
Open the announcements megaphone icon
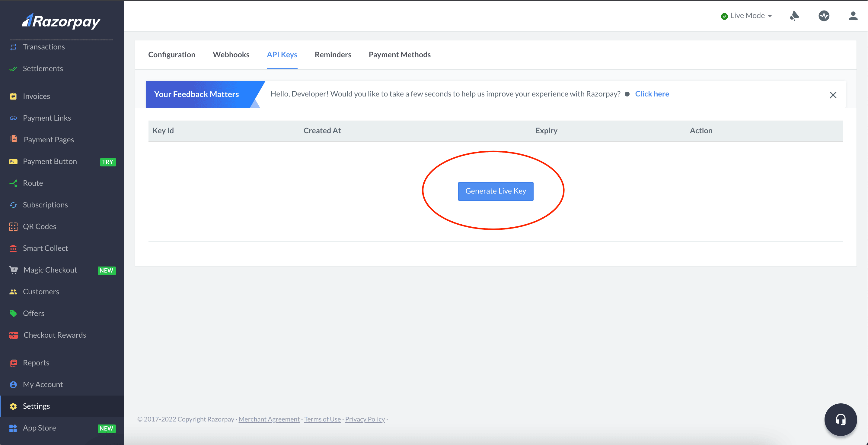click(x=794, y=16)
